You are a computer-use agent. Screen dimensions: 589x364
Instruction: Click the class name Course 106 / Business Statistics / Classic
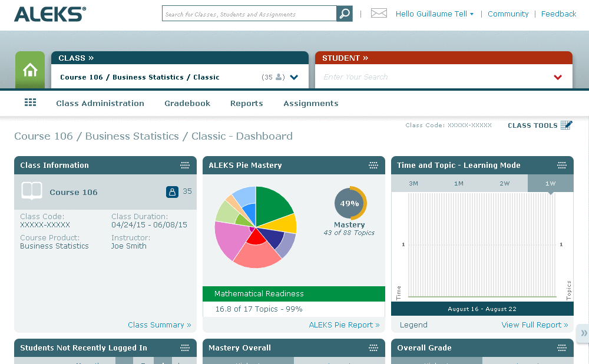[140, 77]
